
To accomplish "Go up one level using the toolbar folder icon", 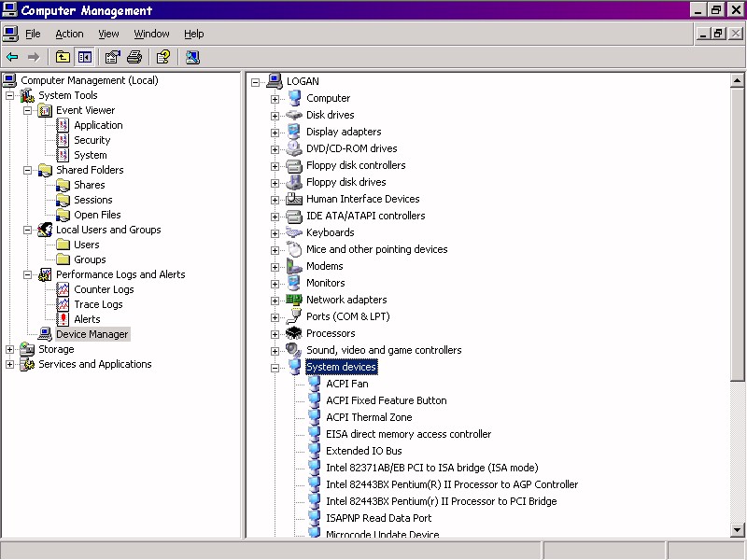I will pos(63,58).
